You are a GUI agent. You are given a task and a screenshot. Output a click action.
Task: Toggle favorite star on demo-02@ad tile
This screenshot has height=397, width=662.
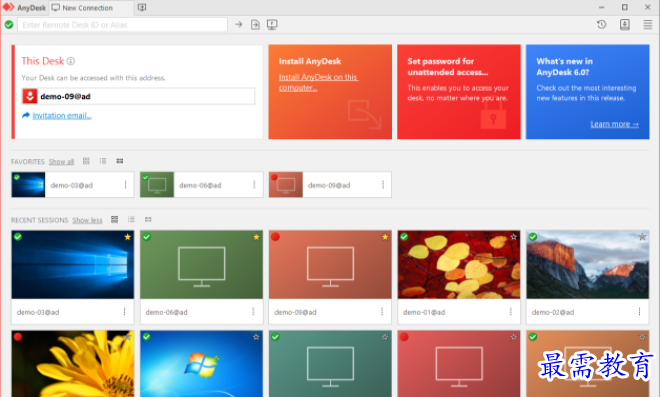642,237
